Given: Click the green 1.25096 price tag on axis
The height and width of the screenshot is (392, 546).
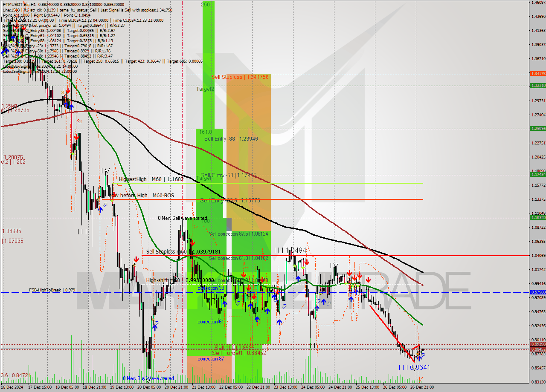Looking at the screenshot, I should (538, 128).
